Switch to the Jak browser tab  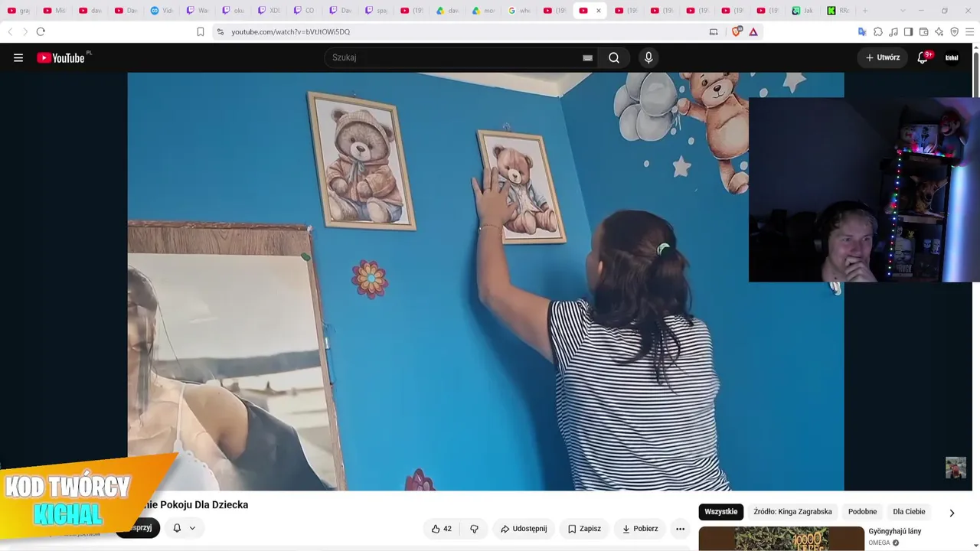tap(803, 11)
